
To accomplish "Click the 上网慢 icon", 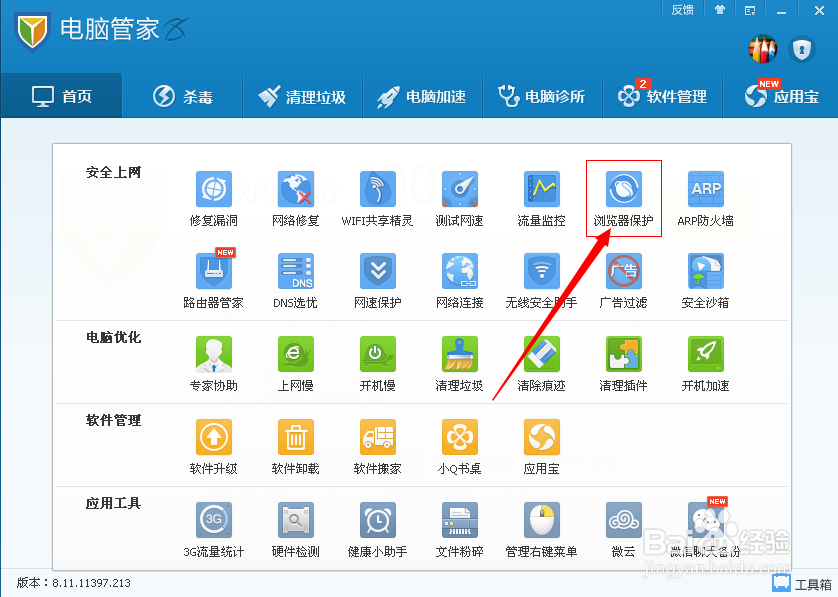I will tap(296, 354).
